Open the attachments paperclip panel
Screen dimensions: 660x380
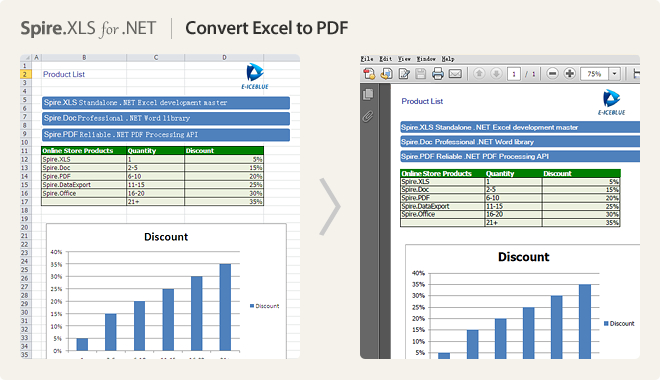368,116
